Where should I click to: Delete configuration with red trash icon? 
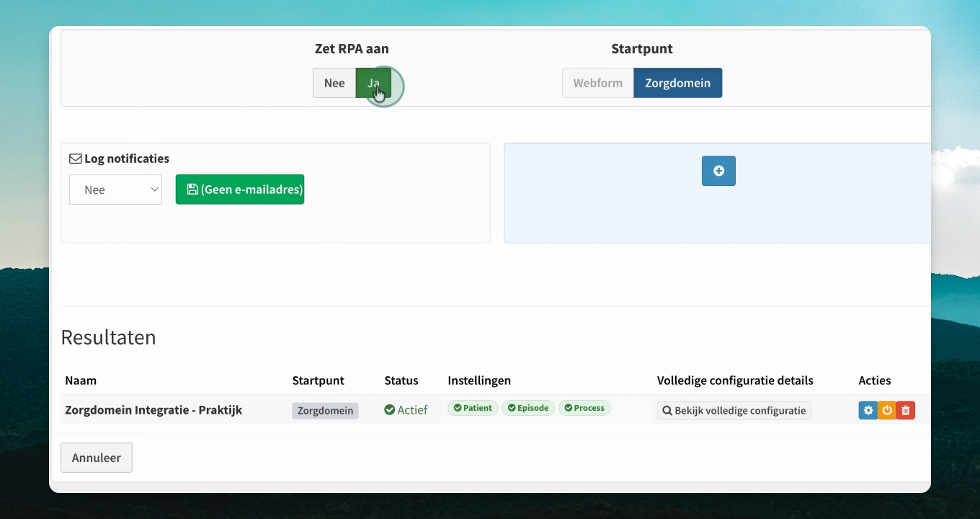coord(906,410)
